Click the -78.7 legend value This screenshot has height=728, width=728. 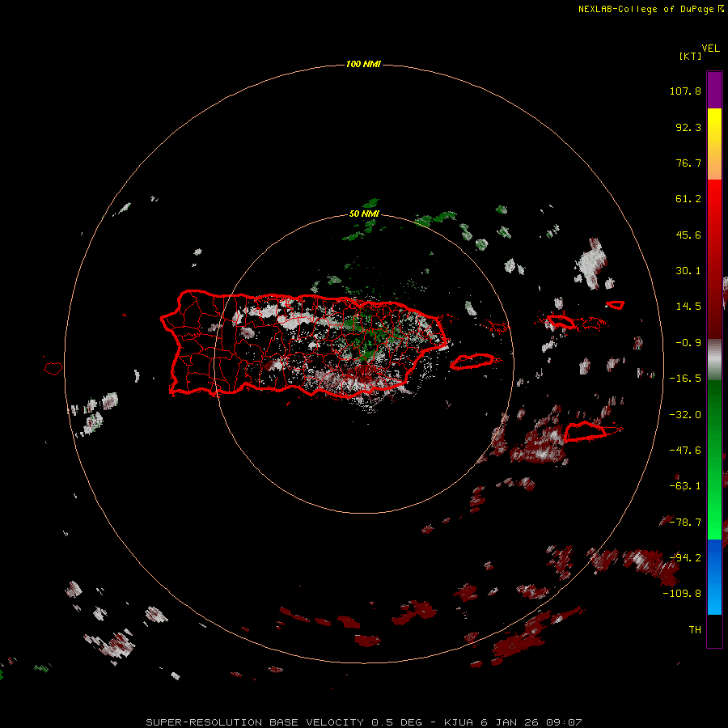(685, 523)
